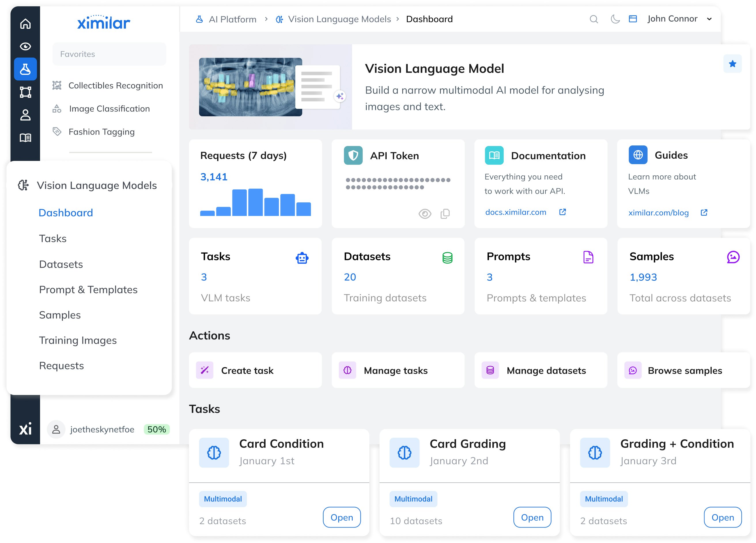
Task: Select the annotation frame tool in sidebar
Action: point(25,92)
